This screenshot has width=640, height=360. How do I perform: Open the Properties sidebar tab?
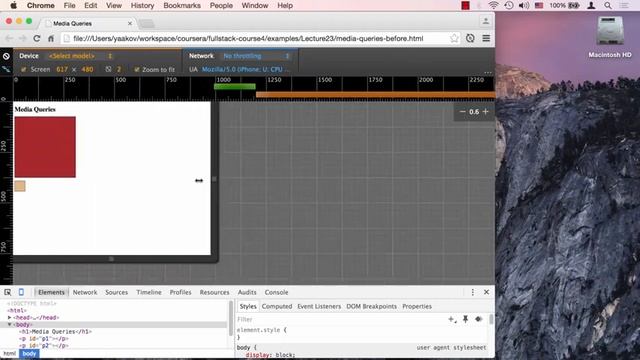(417, 307)
